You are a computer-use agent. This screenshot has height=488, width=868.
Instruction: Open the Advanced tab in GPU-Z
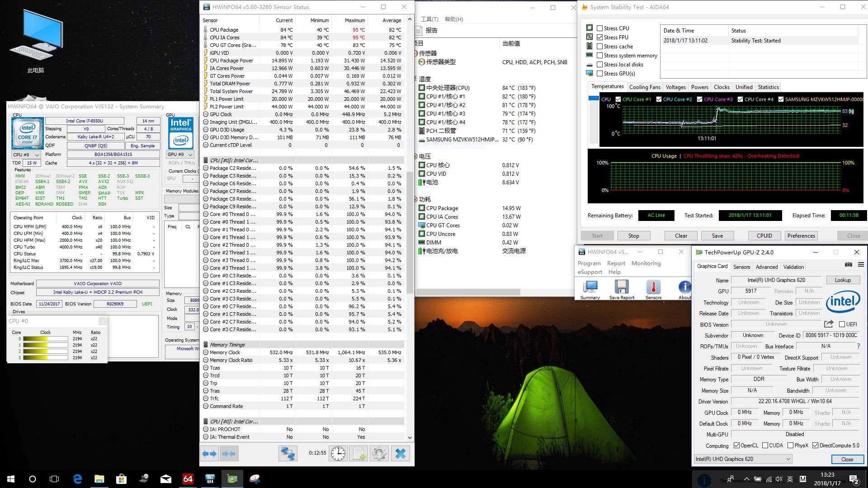[x=767, y=267]
